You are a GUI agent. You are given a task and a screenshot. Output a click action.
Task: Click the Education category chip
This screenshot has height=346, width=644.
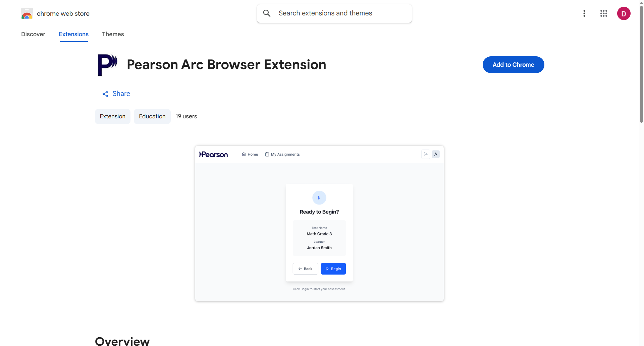coord(152,116)
